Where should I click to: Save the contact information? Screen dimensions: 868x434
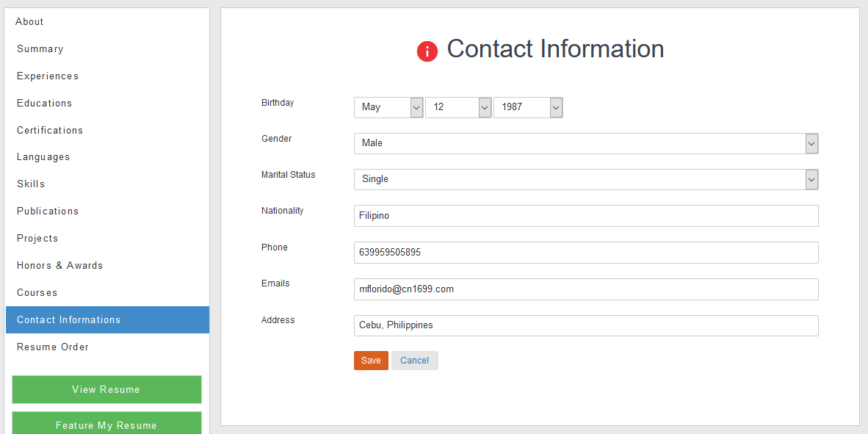(371, 361)
